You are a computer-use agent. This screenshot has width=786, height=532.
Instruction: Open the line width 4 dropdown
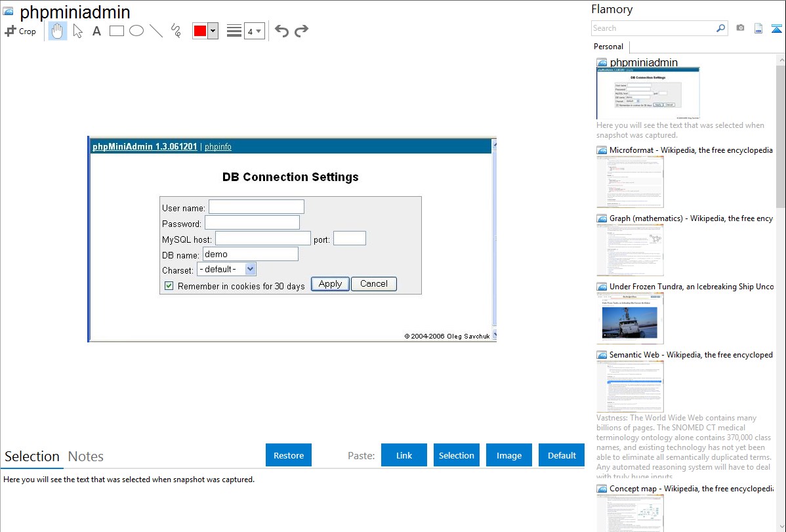click(254, 31)
